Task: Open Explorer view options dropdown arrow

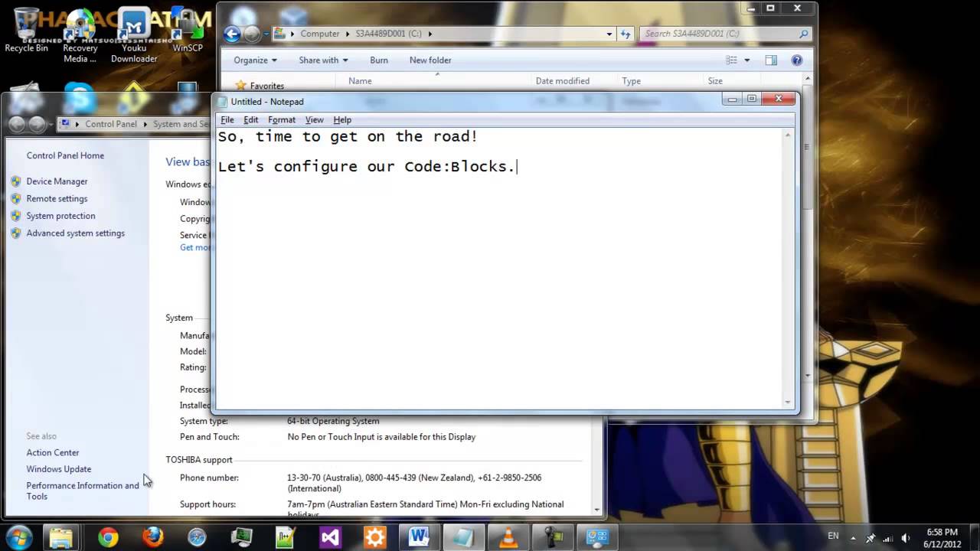Action: pos(747,60)
